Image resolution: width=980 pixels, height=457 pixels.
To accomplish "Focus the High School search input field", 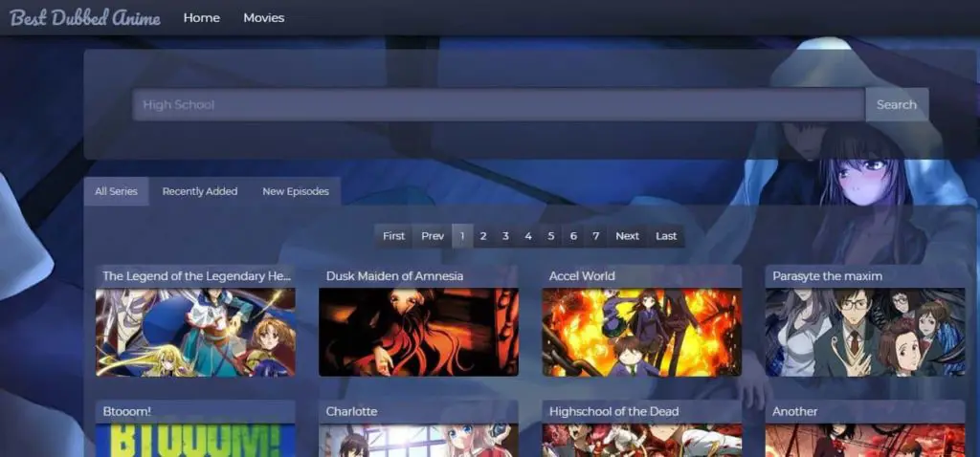I will coord(499,105).
